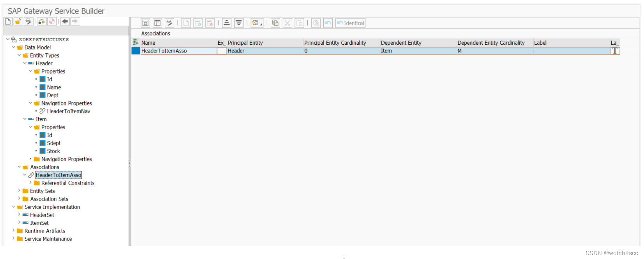Click the Dependent Entity column header

click(x=418, y=42)
